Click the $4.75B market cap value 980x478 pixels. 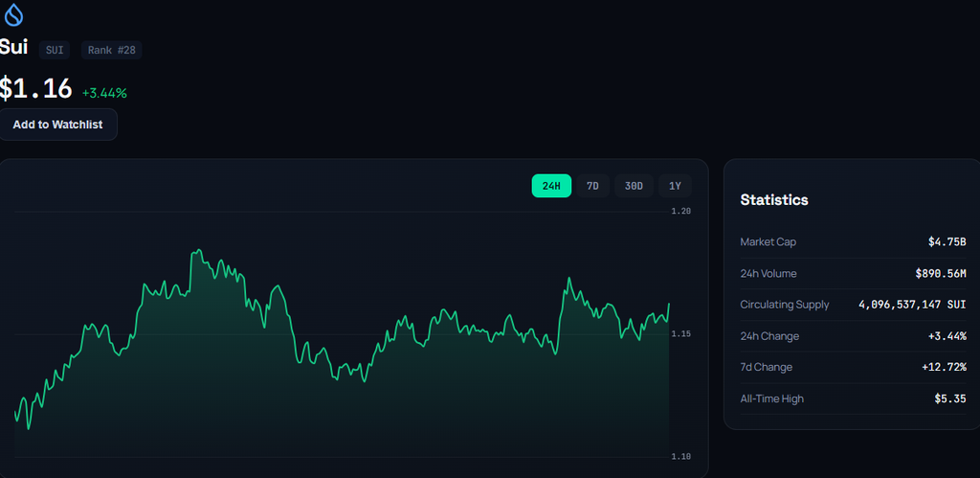tap(947, 242)
